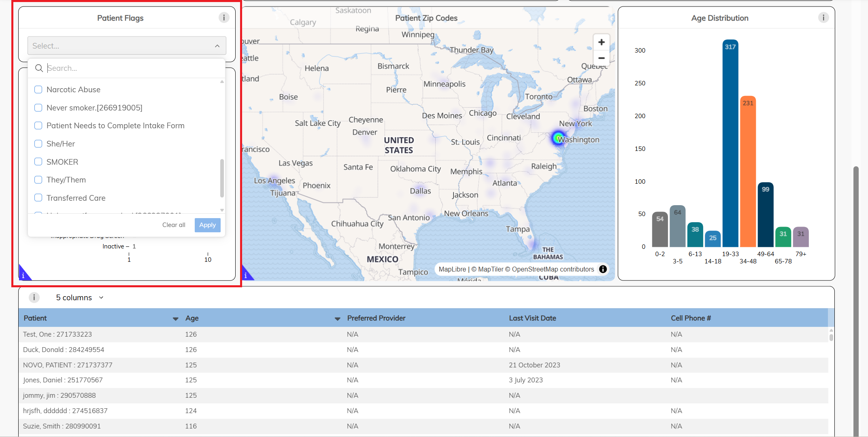Image resolution: width=868 pixels, height=437 pixels.
Task: Zoom out on the patient map
Action: [x=602, y=58]
